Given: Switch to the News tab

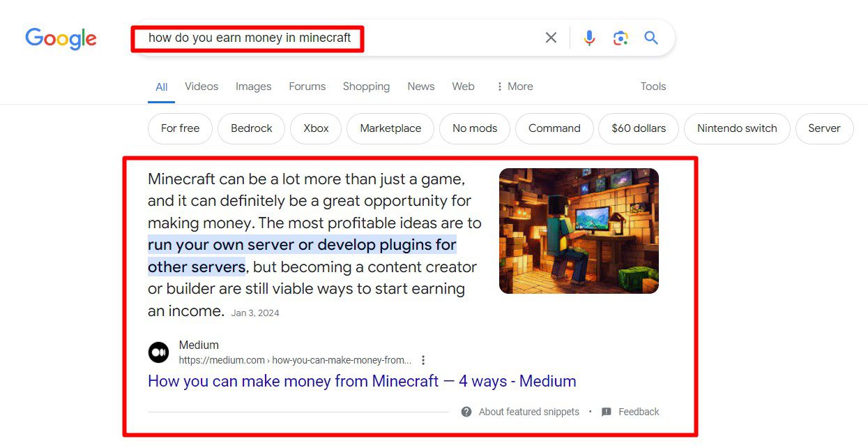Looking at the screenshot, I should click(x=421, y=87).
